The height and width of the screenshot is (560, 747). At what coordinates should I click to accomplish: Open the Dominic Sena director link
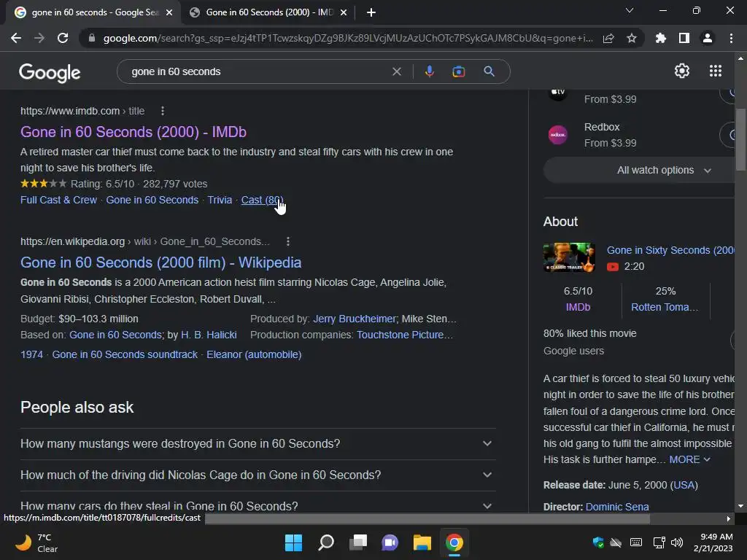pos(617,507)
